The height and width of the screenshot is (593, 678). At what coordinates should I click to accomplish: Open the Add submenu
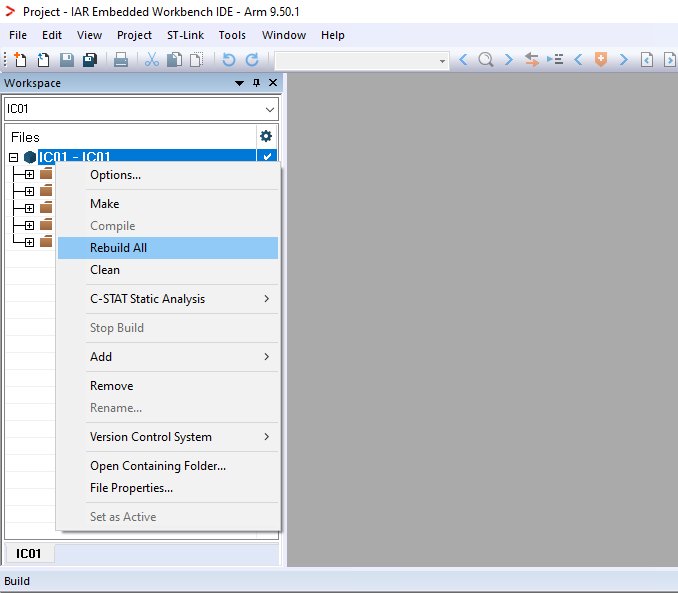pos(168,357)
